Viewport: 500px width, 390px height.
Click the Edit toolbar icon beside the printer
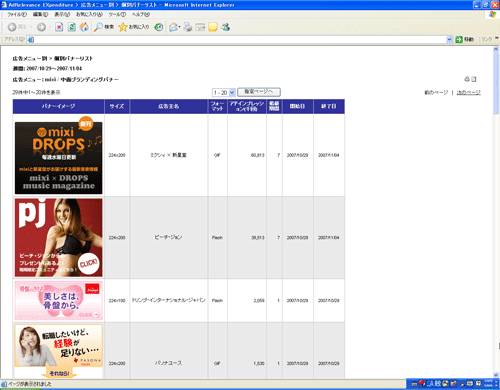200,27
